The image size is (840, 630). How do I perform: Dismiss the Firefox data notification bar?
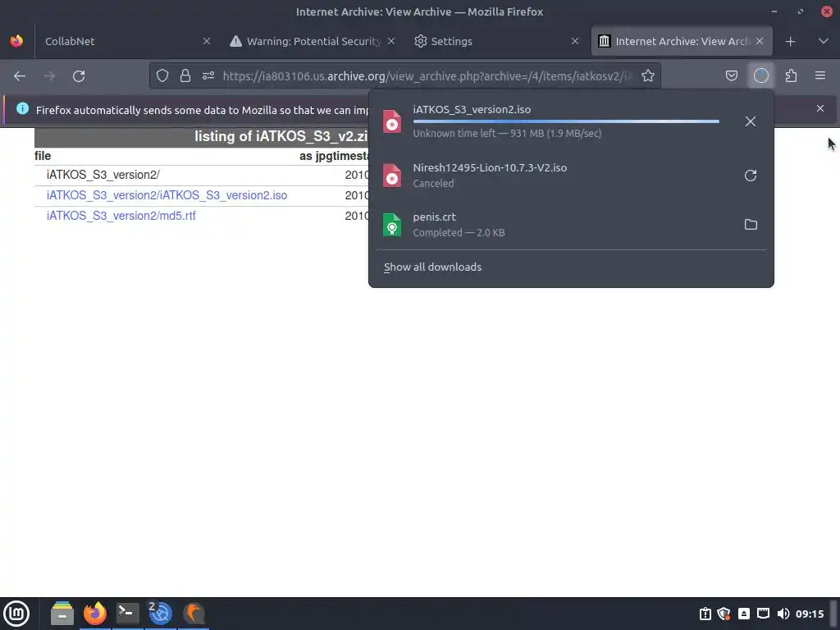coord(819,109)
